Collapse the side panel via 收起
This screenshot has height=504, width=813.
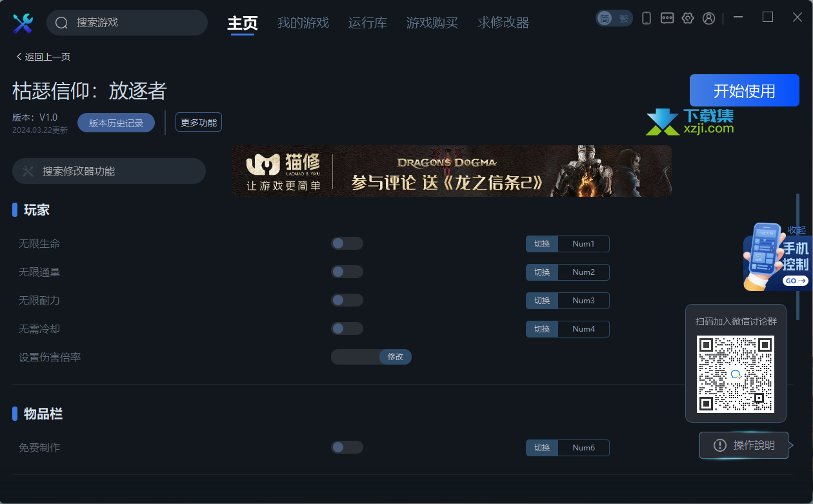797,230
